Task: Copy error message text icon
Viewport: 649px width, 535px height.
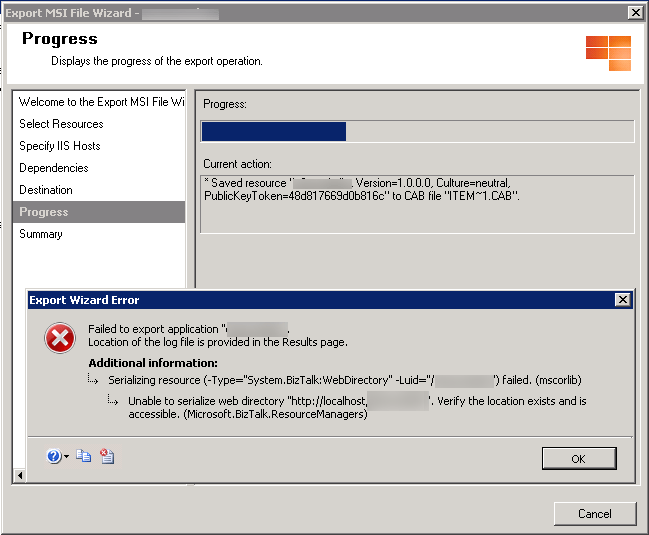Action: (x=84, y=456)
